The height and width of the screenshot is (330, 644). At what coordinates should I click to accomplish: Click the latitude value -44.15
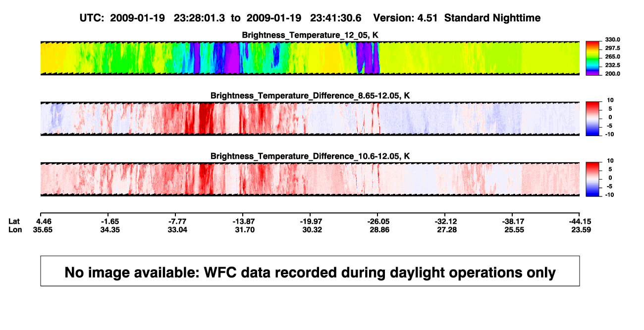point(579,221)
